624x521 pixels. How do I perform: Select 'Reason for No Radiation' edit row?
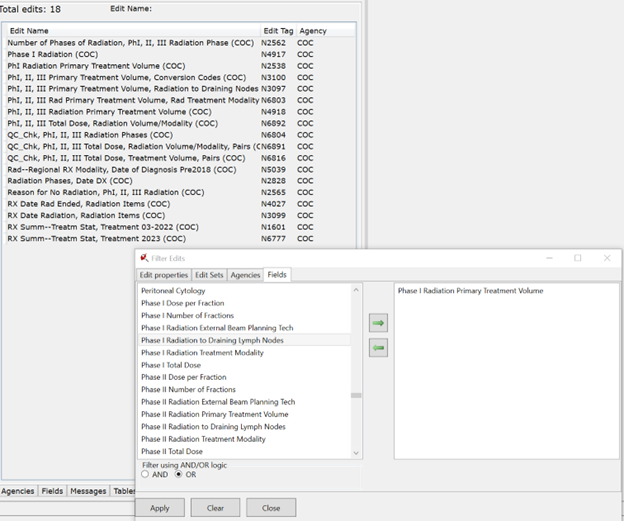tap(180, 192)
